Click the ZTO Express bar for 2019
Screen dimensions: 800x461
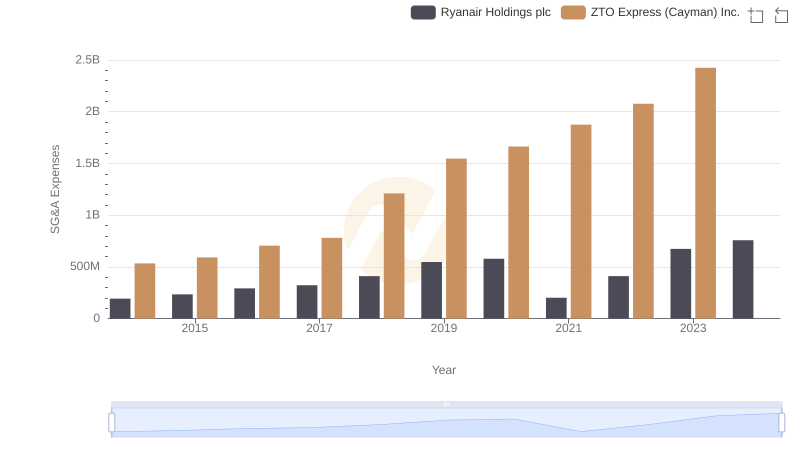click(456, 239)
